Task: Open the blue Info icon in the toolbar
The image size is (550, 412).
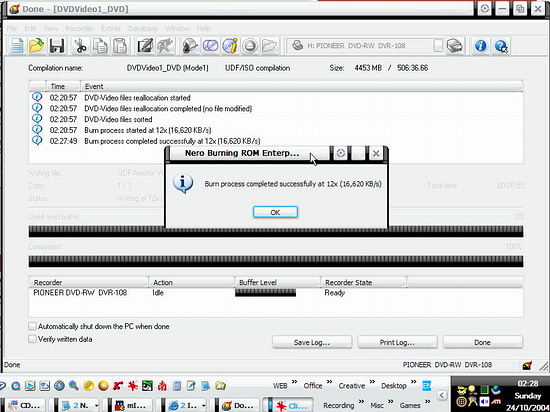Action: tap(480, 46)
